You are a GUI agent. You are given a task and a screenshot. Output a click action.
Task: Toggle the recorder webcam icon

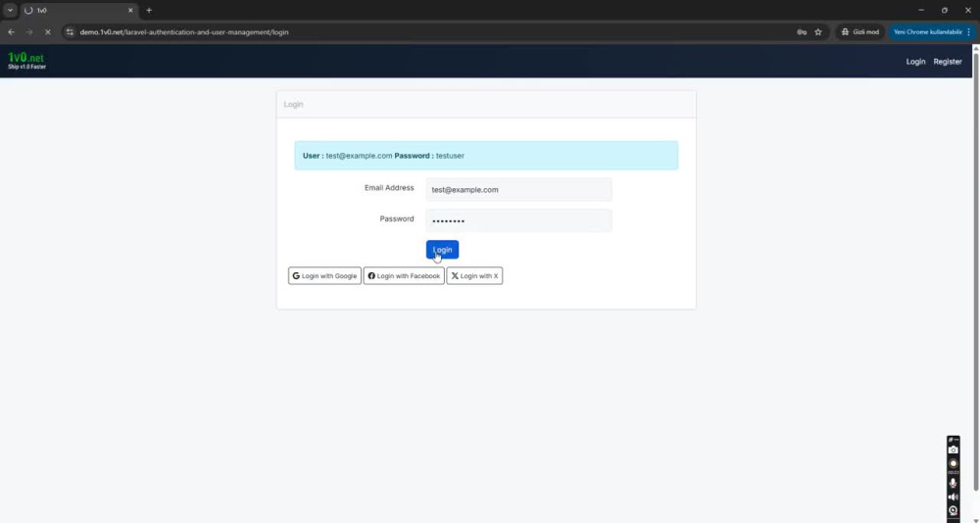[954, 510]
